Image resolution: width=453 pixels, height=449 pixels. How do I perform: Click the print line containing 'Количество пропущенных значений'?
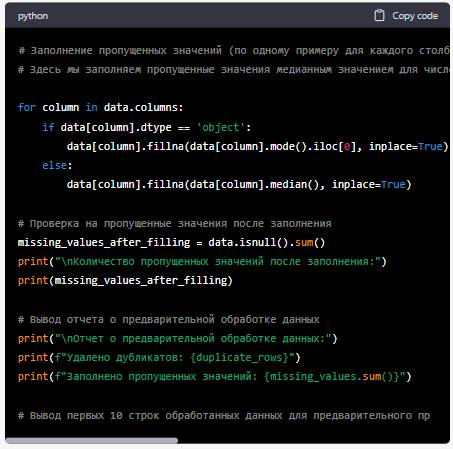[x=202, y=261]
